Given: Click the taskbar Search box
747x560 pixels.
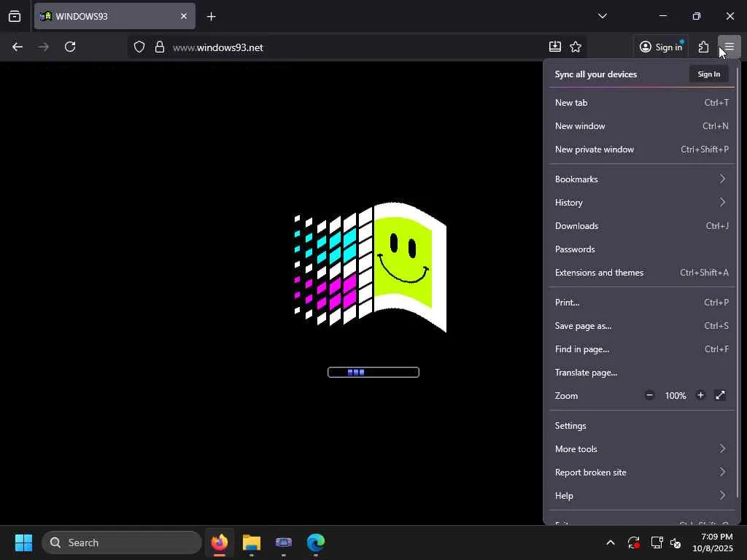Looking at the screenshot, I should (122, 542).
